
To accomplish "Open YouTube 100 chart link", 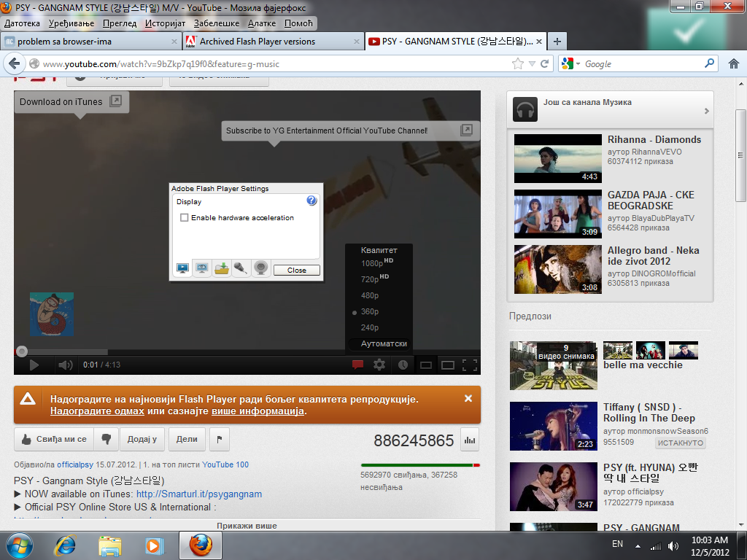I will pyautogui.click(x=225, y=464).
